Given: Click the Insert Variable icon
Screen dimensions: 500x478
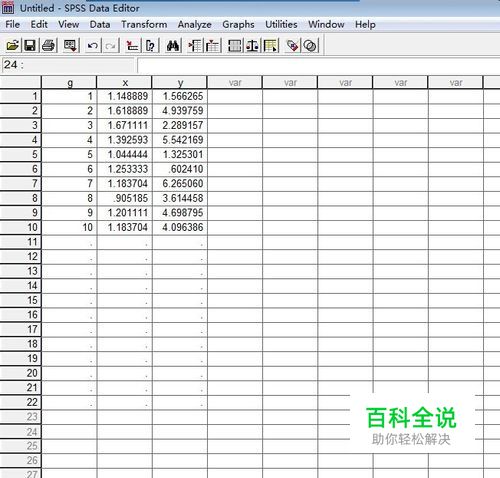Looking at the screenshot, I should [213, 45].
